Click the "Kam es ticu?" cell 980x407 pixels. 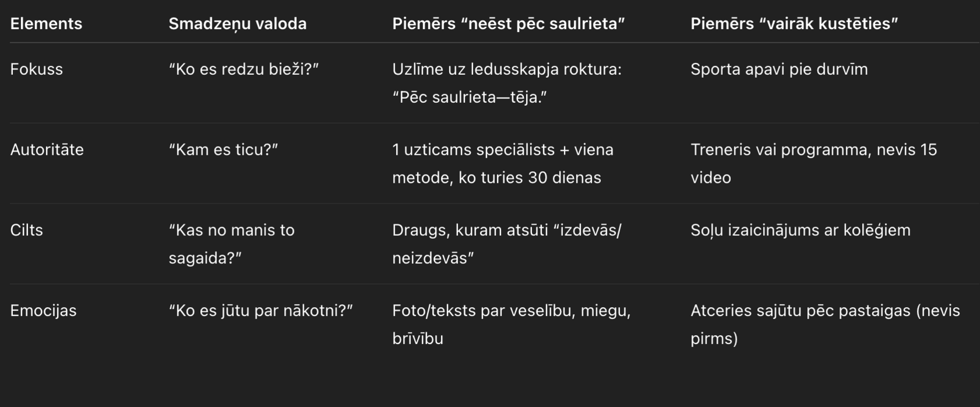223,150
